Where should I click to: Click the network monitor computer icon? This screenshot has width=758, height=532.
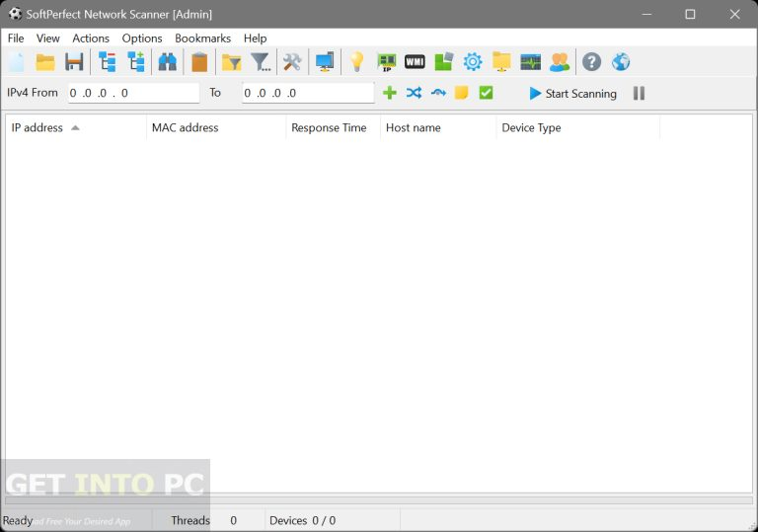(325, 62)
